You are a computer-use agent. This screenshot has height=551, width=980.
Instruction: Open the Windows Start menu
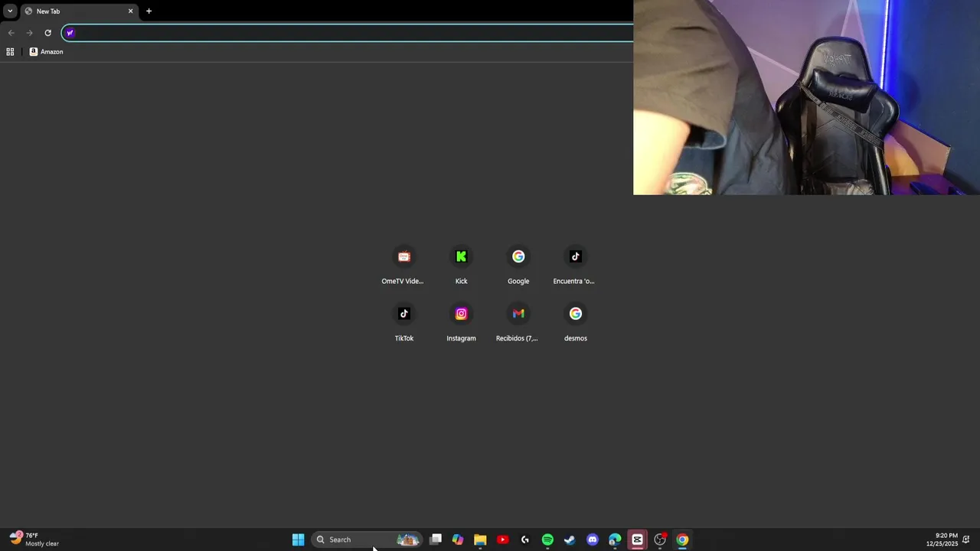pyautogui.click(x=298, y=540)
